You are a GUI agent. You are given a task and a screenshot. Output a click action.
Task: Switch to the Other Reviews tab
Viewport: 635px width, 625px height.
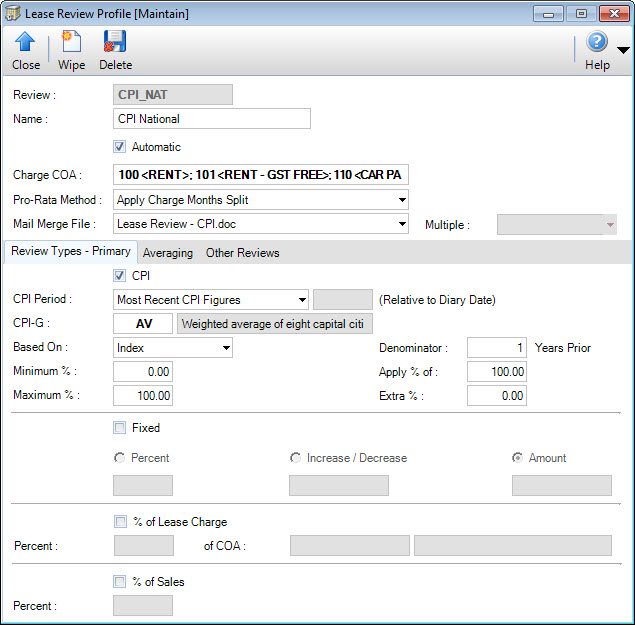(243, 253)
